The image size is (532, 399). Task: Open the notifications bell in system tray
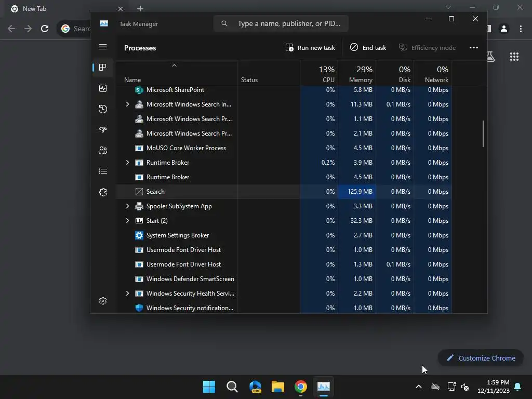coord(518,387)
